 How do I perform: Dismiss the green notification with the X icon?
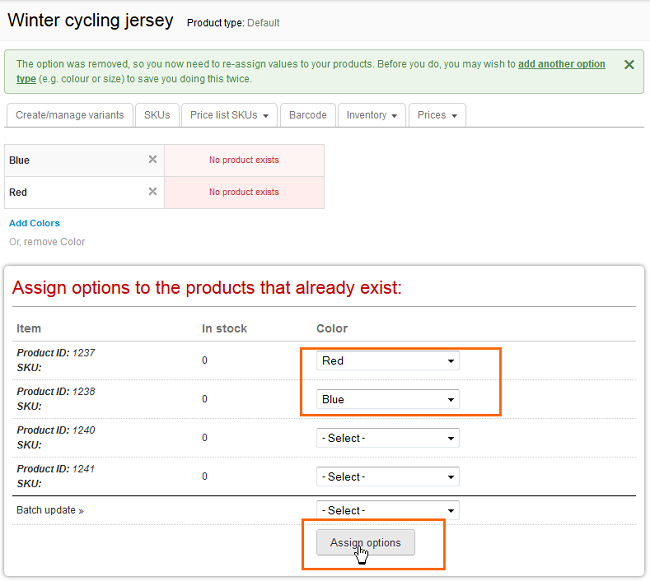coord(629,65)
